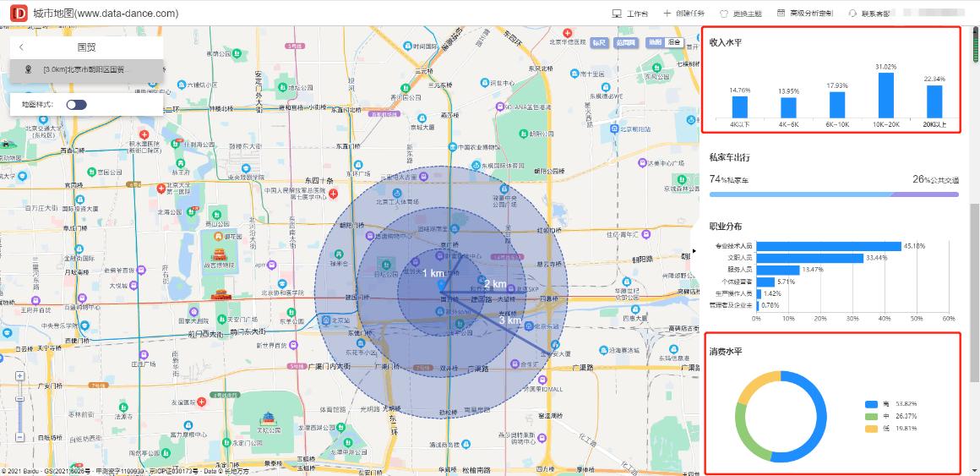This screenshot has height=476, width=980.
Task: Zoom in the map with plus button
Action: click(x=19, y=376)
